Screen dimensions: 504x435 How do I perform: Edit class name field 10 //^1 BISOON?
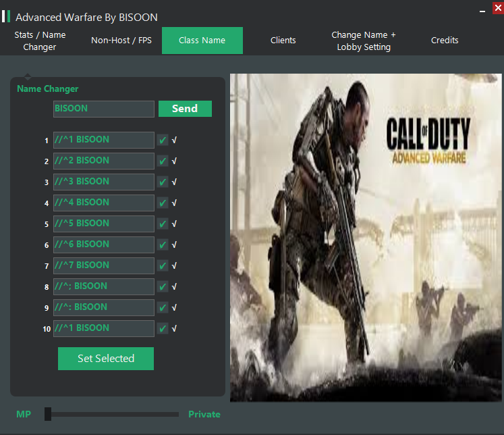click(104, 328)
